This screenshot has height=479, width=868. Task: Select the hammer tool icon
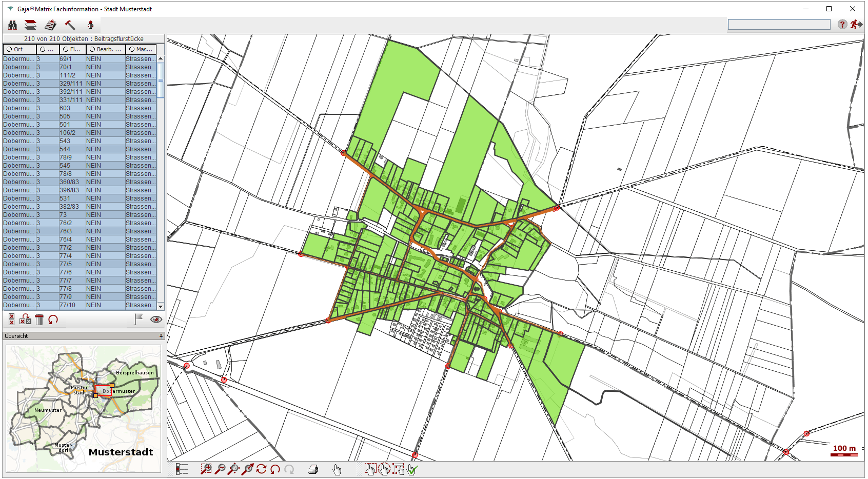[70, 25]
